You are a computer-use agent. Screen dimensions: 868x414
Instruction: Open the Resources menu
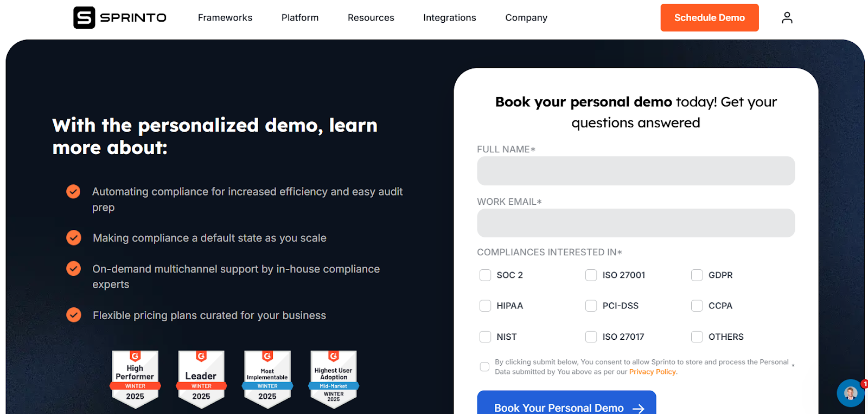click(371, 18)
